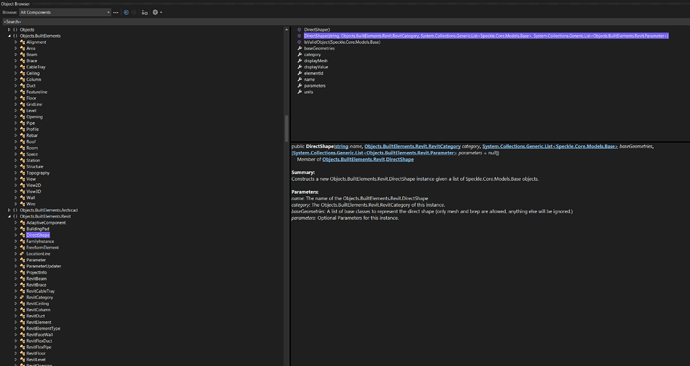This screenshot has height=366, width=690.
Task: Click the Rebar class icon
Action: tap(22, 135)
